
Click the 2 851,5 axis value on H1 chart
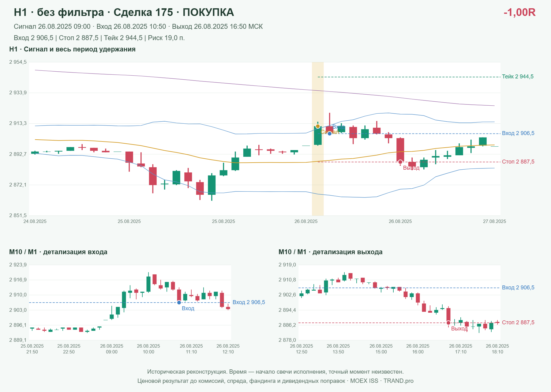[18, 216]
